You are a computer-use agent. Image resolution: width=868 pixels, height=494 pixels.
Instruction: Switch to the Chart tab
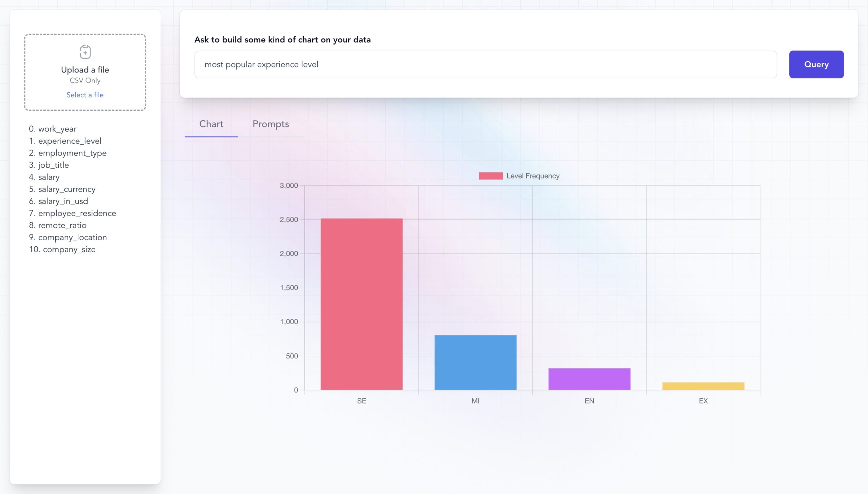click(x=211, y=124)
